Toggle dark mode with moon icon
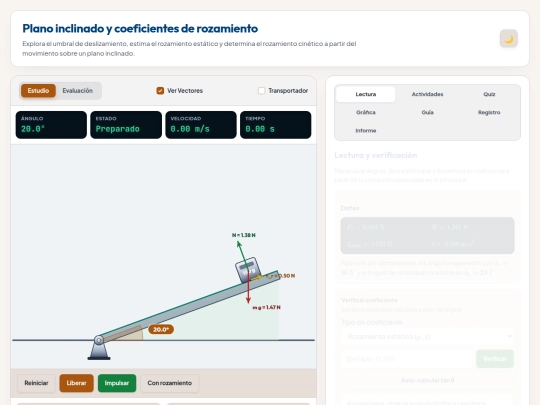This screenshot has height=405, width=540. tap(509, 39)
